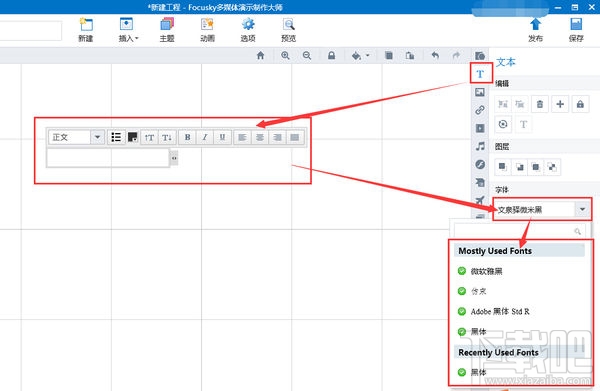
Task: Click the top-left search input field
Action: [x=30, y=31]
